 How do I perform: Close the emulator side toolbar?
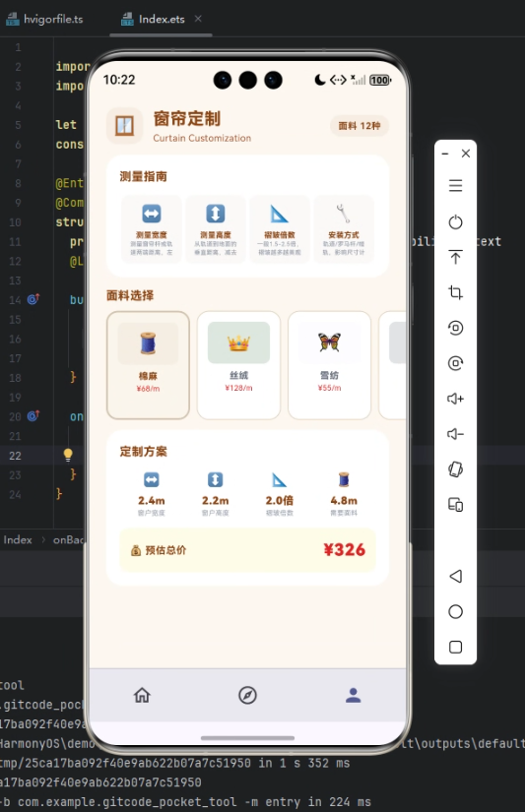click(x=466, y=154)
